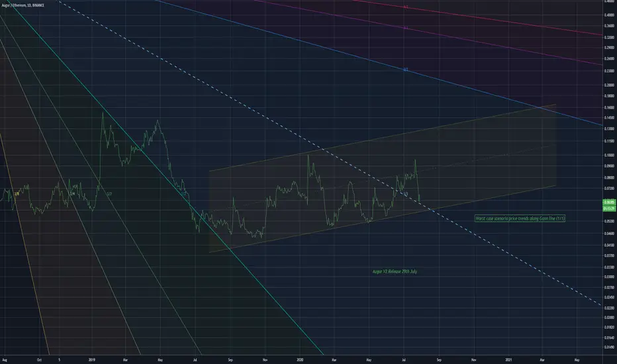Select the 'Worst case scenario' text annotation

[520, 218]
